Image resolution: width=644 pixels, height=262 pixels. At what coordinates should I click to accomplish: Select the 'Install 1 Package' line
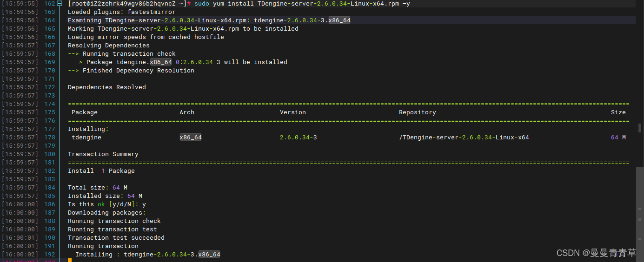101,171
